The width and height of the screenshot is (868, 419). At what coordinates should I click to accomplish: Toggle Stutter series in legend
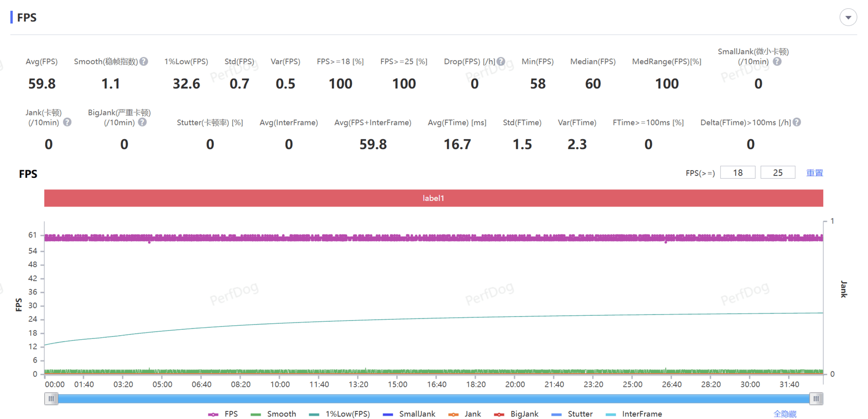click(x=572, y=414)
